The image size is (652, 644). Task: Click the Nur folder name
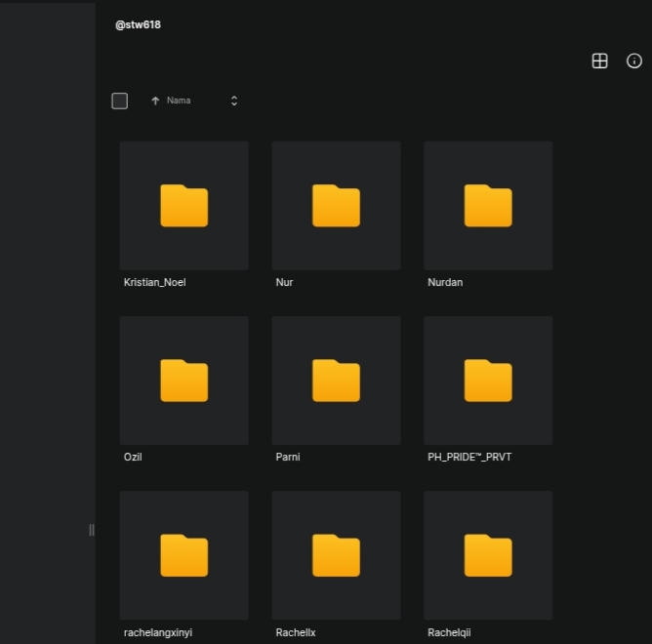284,282
